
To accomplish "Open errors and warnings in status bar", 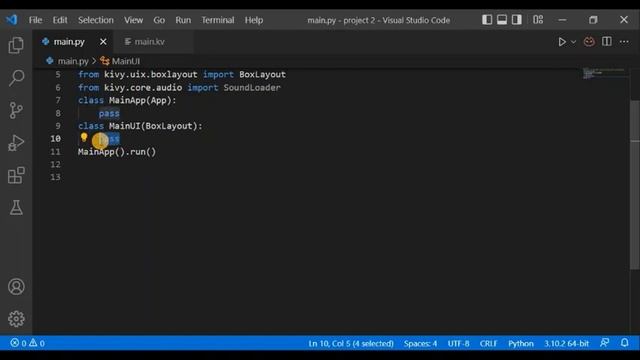I will 28,343.
